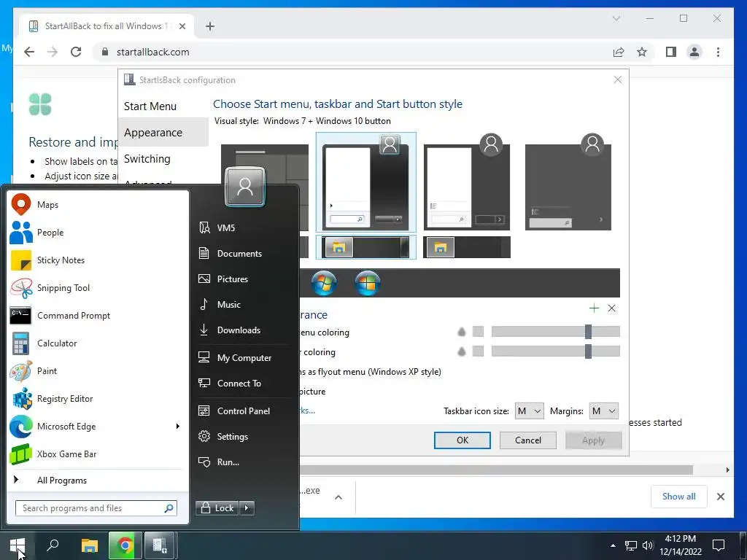
Task: Open Settings from the Start menu
Action: click(244, 436)
